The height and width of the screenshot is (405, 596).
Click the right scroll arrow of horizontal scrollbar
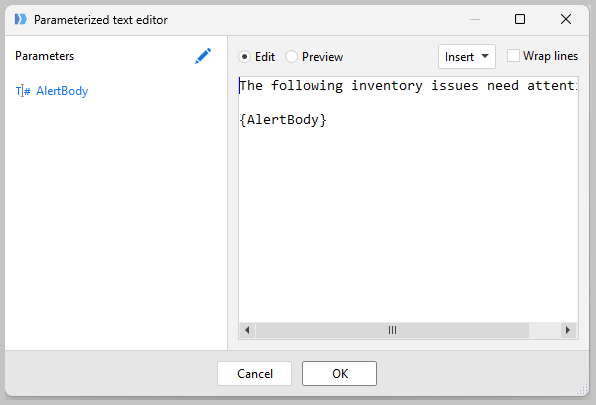click(x=568, y=330)
